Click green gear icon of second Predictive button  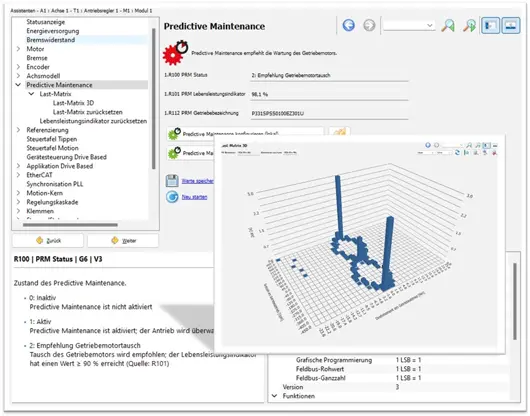pyautogui.click(x=174, y=152)
